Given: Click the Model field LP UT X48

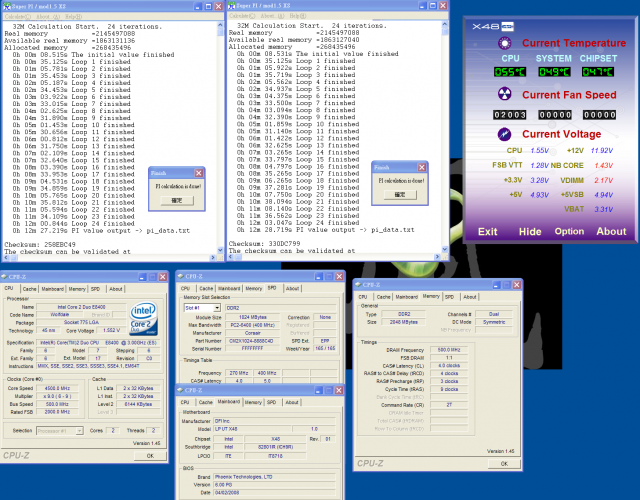Looking at the screenshot, I should pyautogui.click(x=253, y=429).
